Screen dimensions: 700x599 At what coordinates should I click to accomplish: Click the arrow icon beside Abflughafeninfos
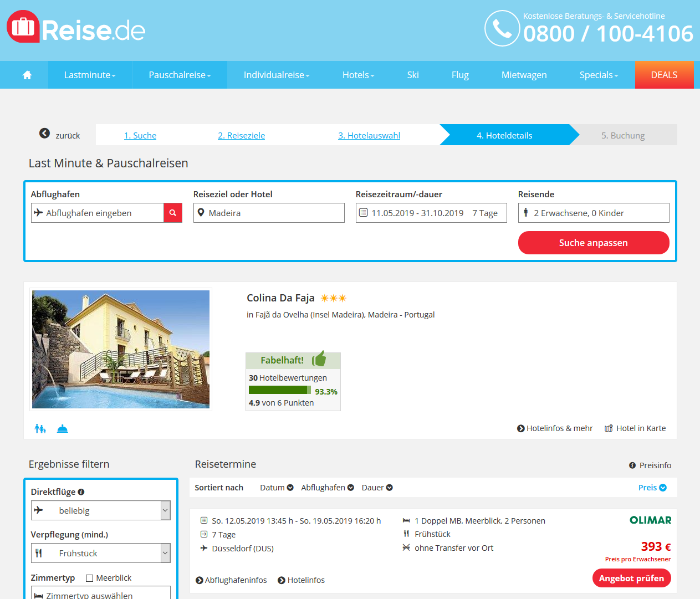pos(200,580)
